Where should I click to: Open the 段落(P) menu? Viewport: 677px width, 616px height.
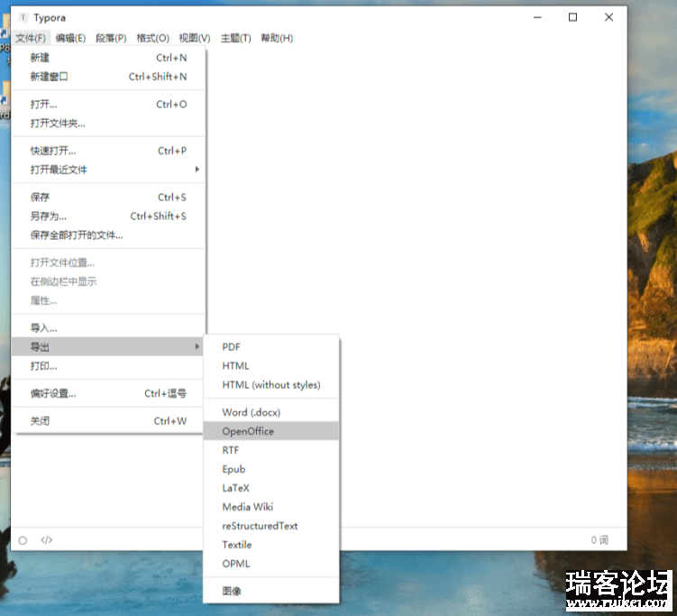111,38
